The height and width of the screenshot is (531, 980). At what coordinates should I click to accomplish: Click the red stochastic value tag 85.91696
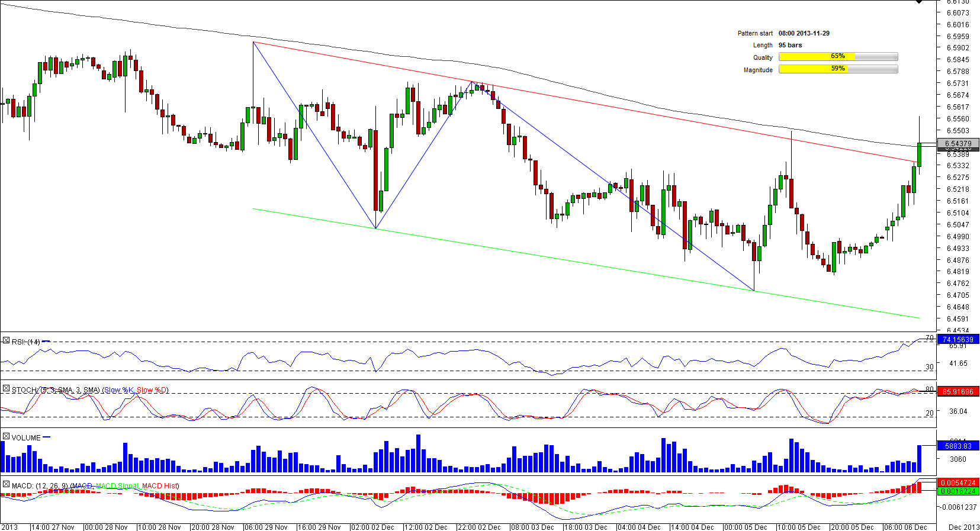click(x=957, y=391)
